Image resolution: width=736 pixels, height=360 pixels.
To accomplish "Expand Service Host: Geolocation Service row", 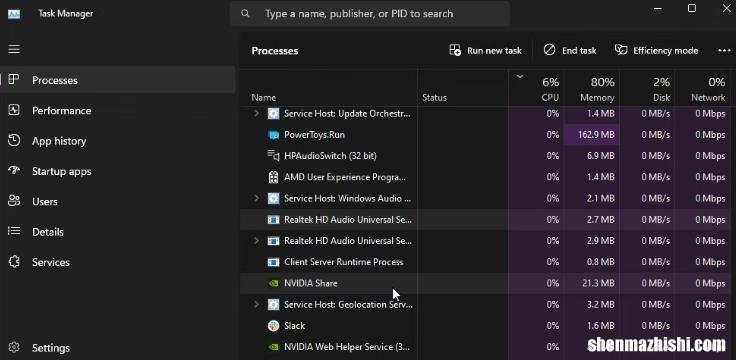I will coord(256,304).
